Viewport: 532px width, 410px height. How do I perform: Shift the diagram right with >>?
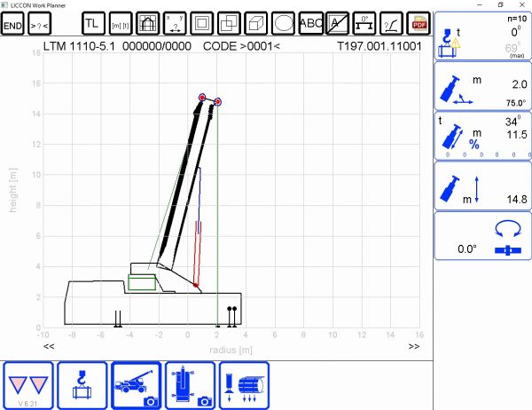click(414, 346)
